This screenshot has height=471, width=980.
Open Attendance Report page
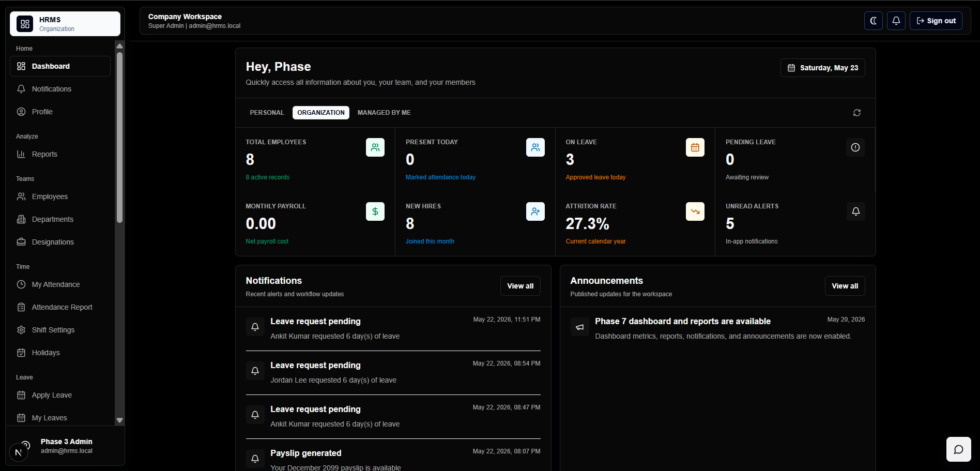[60, 307]
